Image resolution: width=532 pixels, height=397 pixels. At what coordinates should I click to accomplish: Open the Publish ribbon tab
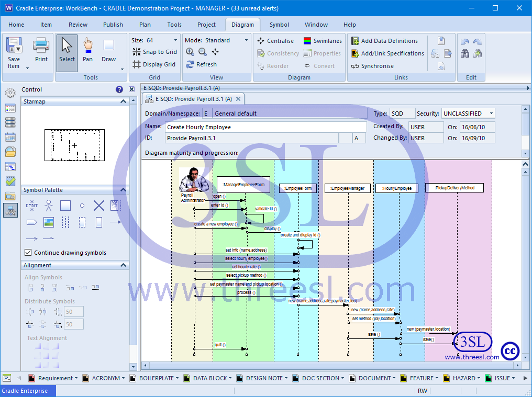pos(113,25)
